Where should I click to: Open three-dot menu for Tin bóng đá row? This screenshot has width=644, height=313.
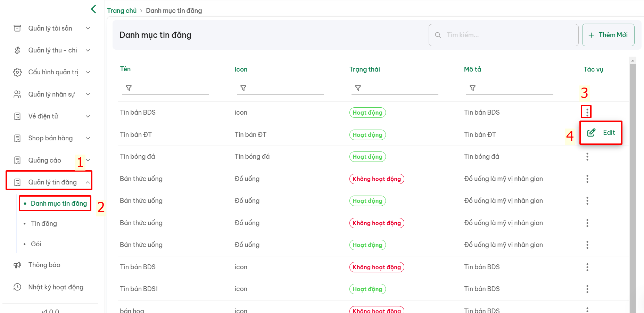click(x=587, y=157)
